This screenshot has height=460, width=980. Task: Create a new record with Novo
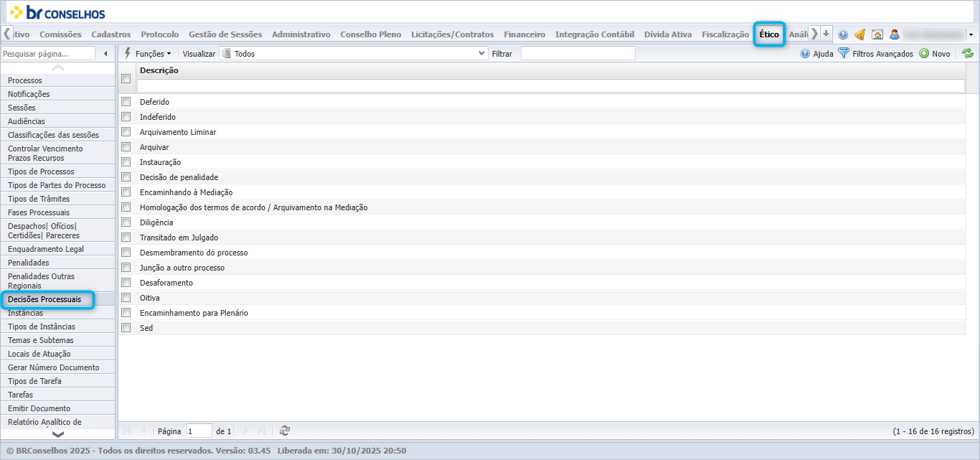(935, 54)
